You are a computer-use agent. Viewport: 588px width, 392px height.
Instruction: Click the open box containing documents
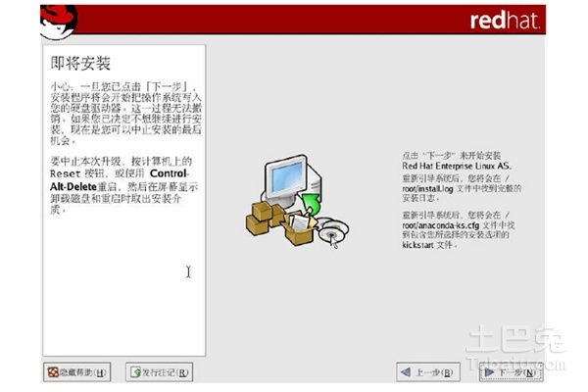pos(299,228)
